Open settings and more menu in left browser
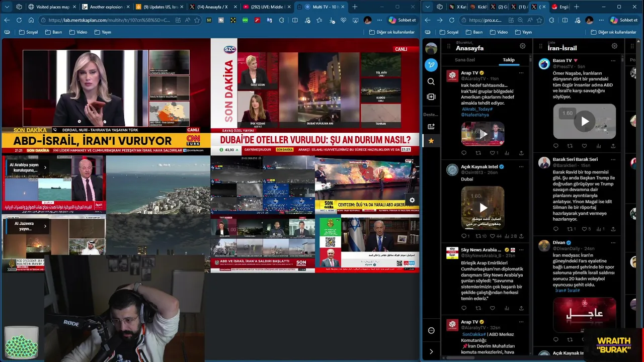The image size is (644, 362). point(379,20)
